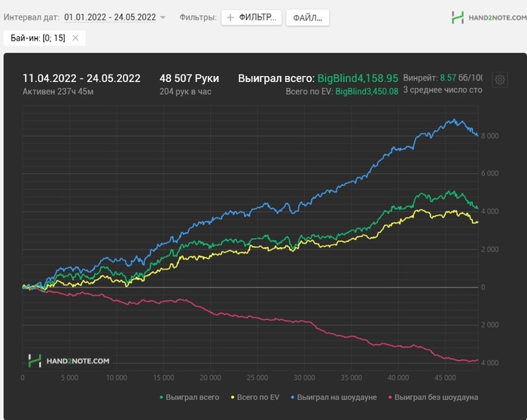Click the yellow Всего по EV legend dot
The image size is (527, 420).
[232, 397]
